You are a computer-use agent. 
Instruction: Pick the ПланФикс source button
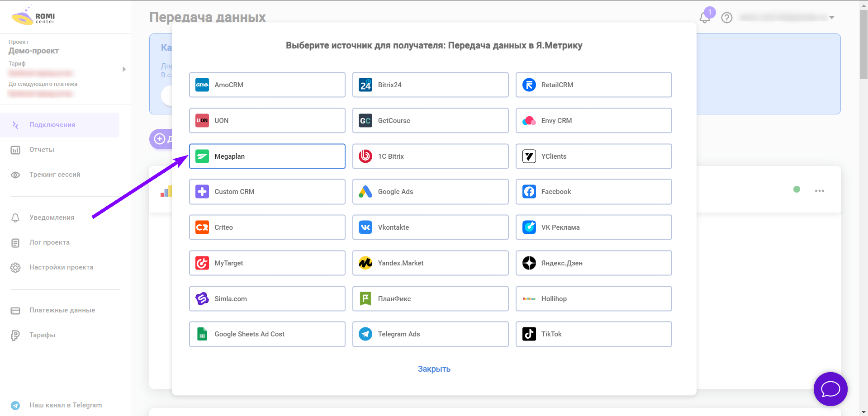[x=430, y=298]
